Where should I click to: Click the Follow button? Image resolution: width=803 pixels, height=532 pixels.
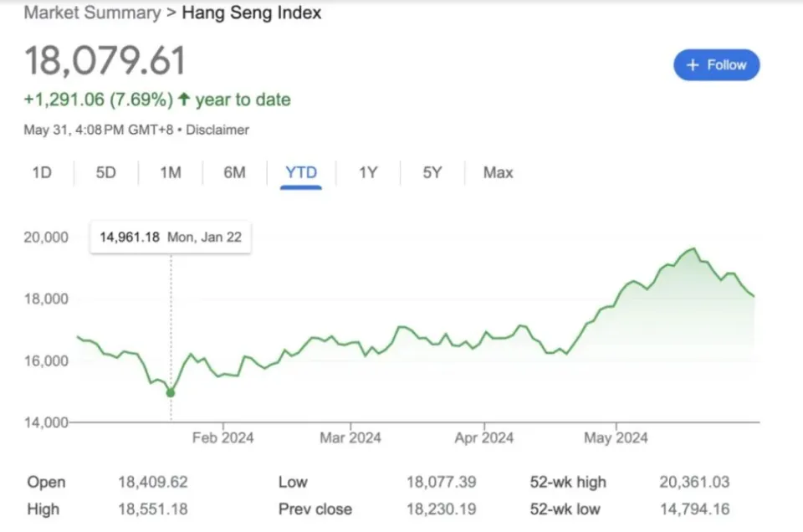pyautogui.click(x=716, y=65)
